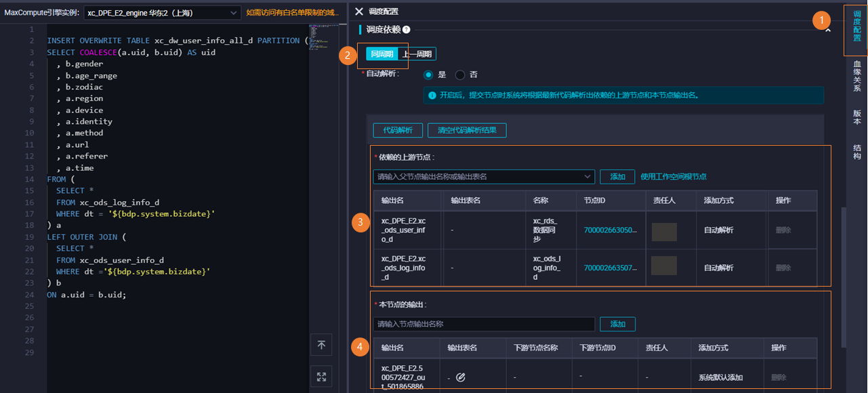Switch to 上一周期 dependency

coord(417,54)
